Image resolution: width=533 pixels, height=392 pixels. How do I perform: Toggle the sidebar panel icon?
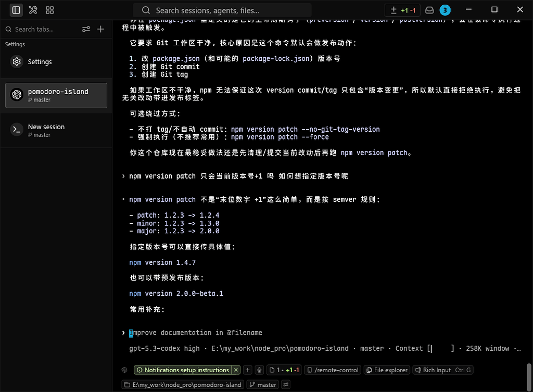tap(16, 10)
